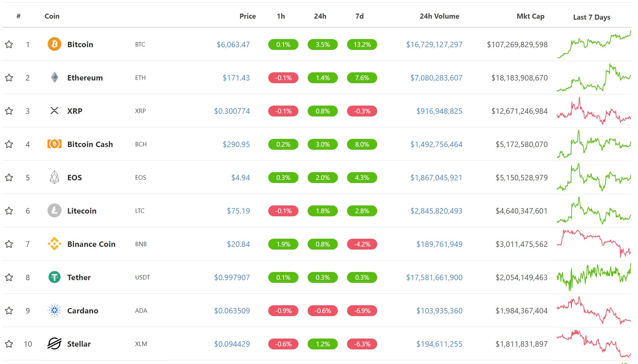
Task: Click Cardano's -0.9% 1h badge
Action: tap(283, 310)
